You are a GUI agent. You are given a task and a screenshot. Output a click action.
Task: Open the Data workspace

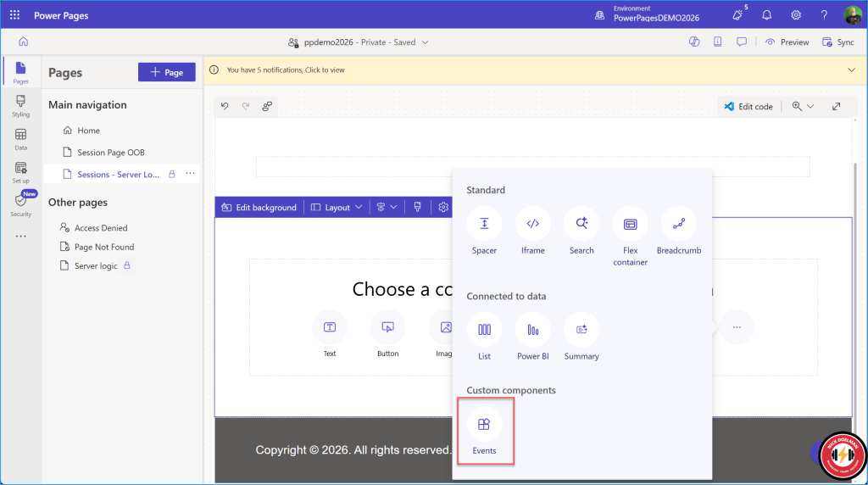tap(20, 139)
